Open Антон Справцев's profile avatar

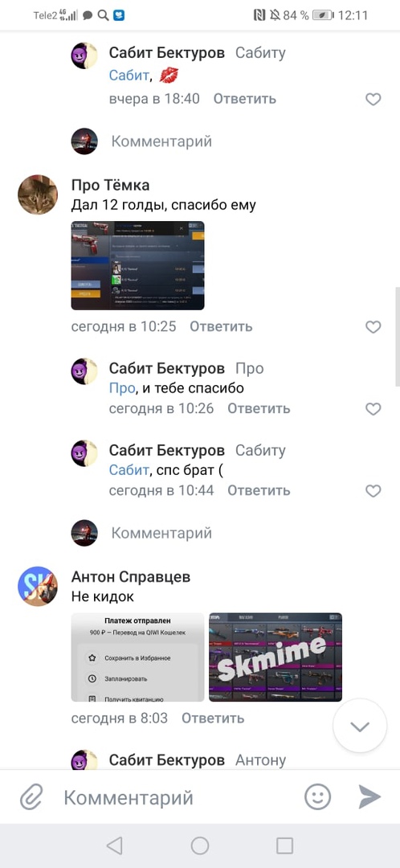(x=38, y=586)
